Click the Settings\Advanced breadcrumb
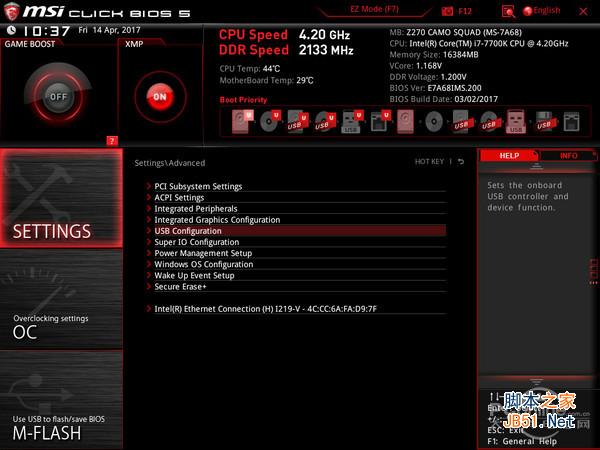Viewport: 600px width, 450px height. click(x=170, y=163)
